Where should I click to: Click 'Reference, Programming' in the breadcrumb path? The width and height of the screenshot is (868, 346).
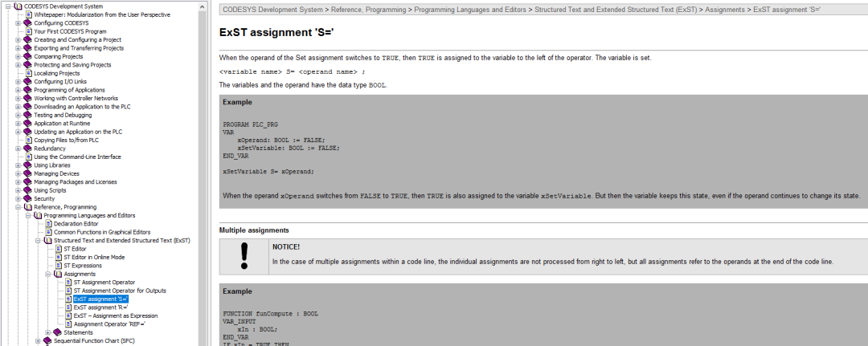pos(370,10)
